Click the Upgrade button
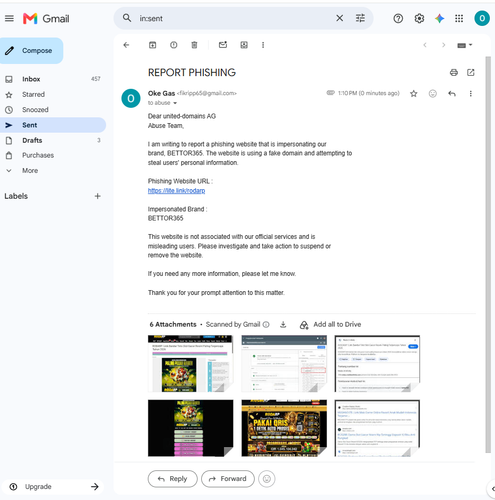 [x=53, y=487]
